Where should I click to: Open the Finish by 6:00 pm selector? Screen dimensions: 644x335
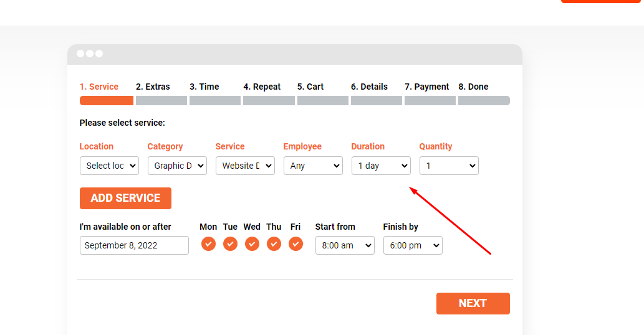413,245
